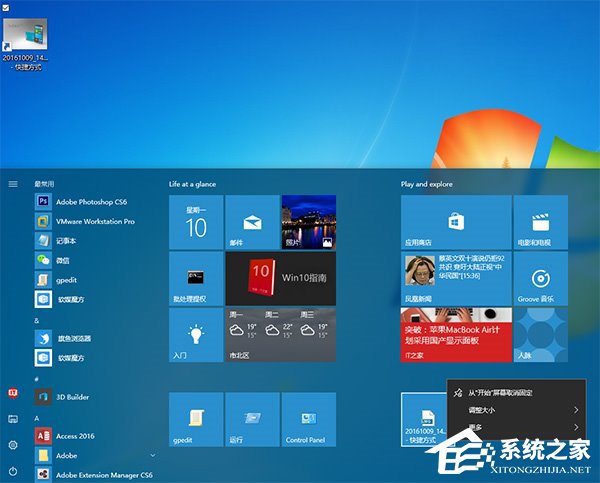Click the Calendar tile showing 星期一 10
Image resolution: width=600 pixels, height=483 pixels.
coord(196,222)
